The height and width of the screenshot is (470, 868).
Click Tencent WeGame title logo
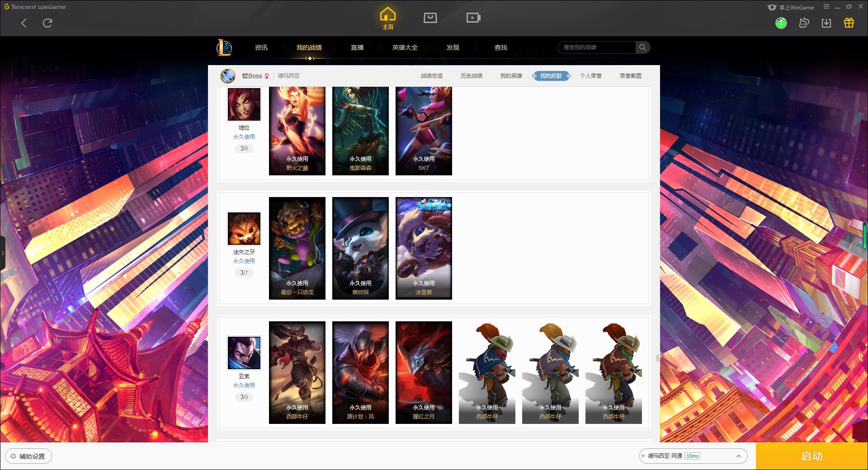[x=35, y=7]
